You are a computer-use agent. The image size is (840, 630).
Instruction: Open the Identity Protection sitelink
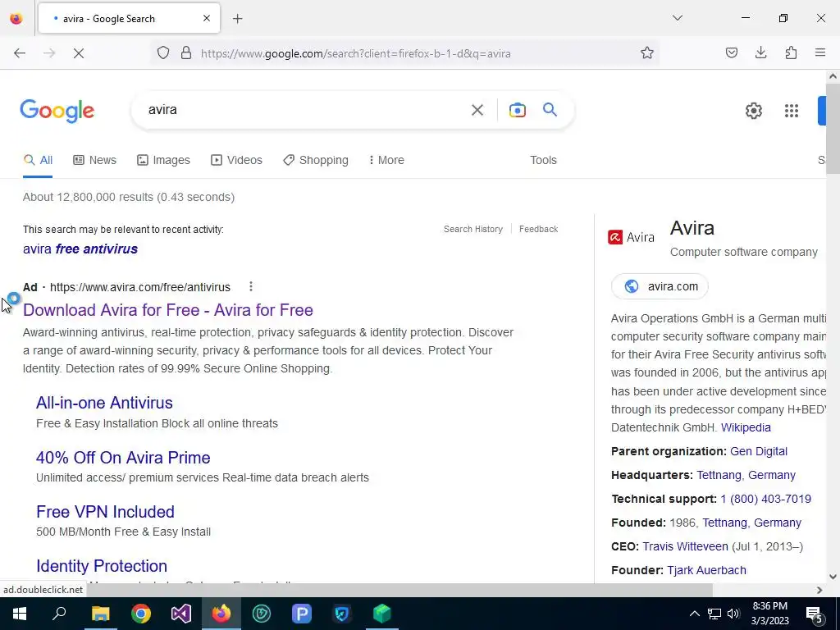(x=102, y=566)
